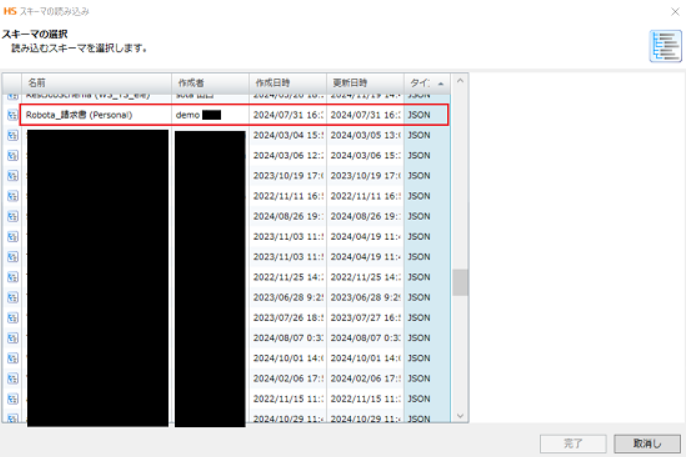
Task: Click the row icon for 2023/06/28 schema
Action: point(12,297)
